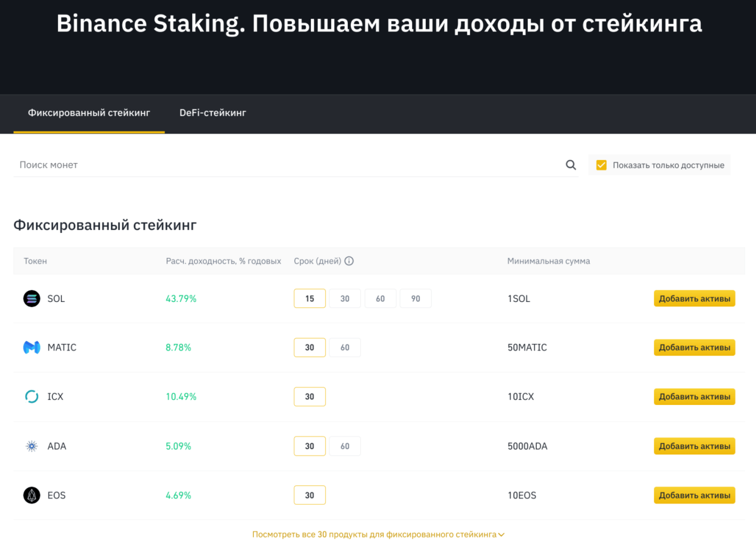Open the info tooltip next to Срок (дней)

point(349,260)
